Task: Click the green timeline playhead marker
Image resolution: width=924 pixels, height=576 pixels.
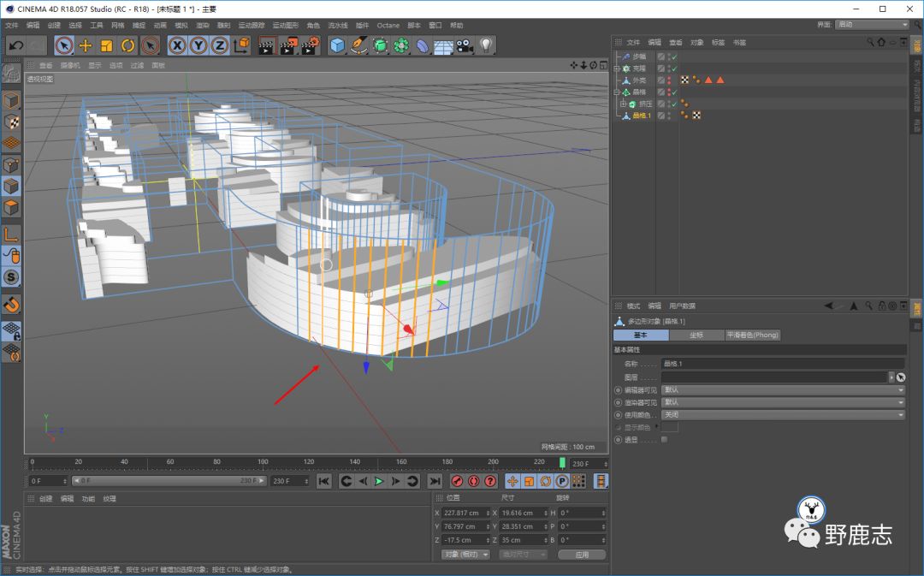Action: pos(562,463)
